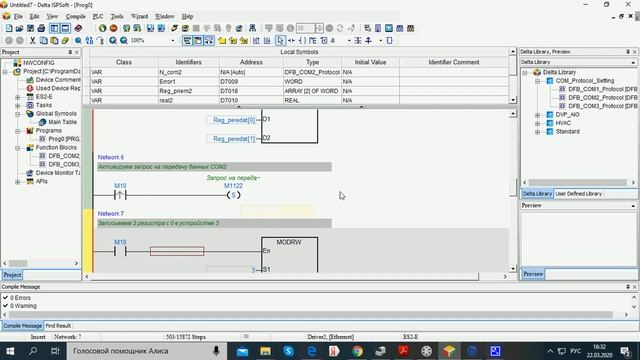Expand the DVP_AIO library node

click(x=538, y=115)
